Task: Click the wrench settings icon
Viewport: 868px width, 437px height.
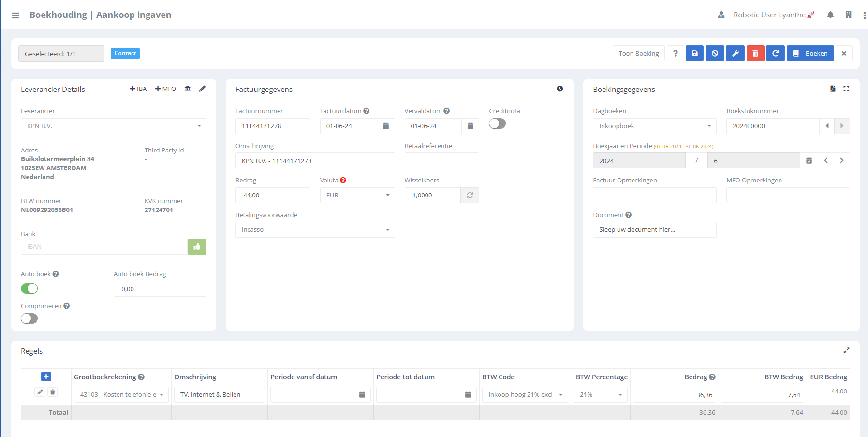Action: click(735, 54)
